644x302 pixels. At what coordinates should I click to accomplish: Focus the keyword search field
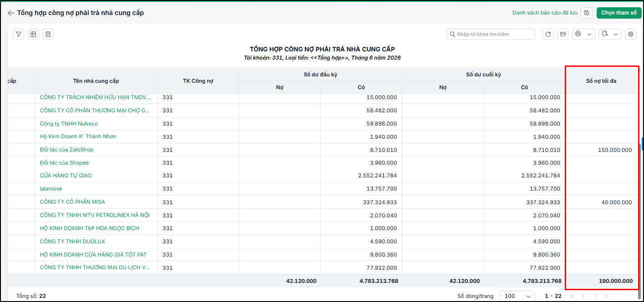(x=491, y=34)
